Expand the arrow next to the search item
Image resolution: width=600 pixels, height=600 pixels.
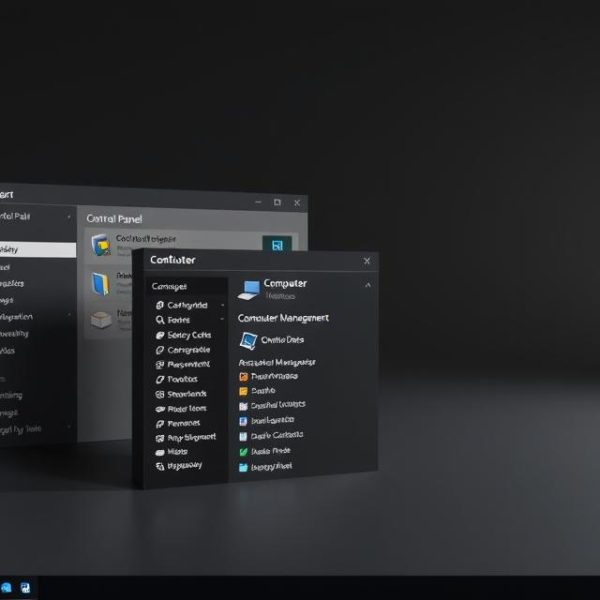222,320
